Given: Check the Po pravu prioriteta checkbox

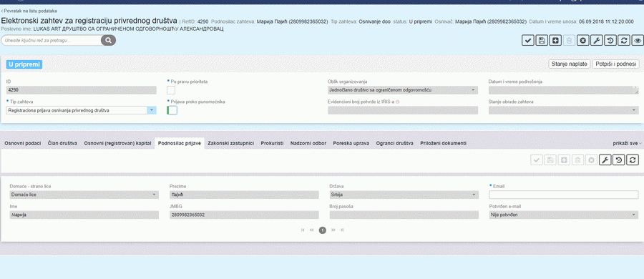Looking at the screenshot, I should 171,90.
